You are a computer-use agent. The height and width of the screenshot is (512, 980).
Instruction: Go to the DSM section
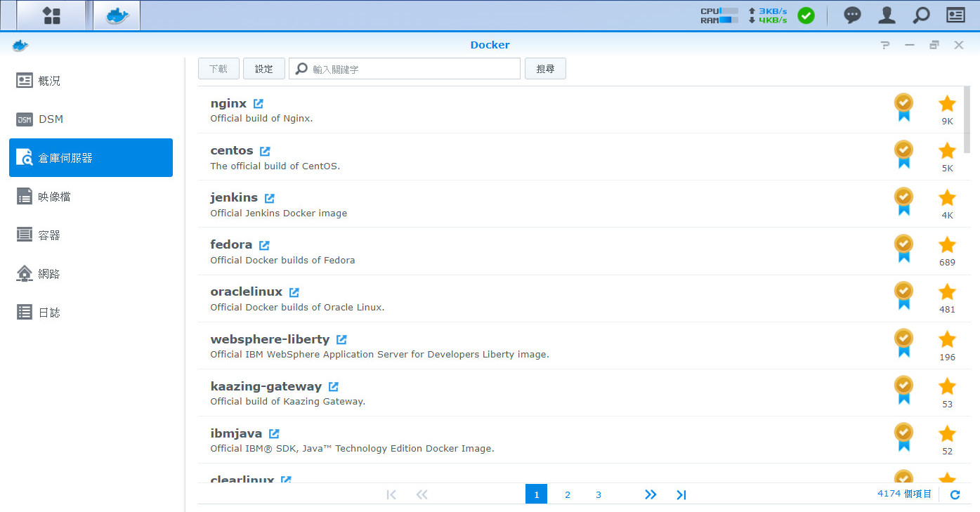[91, 119]
